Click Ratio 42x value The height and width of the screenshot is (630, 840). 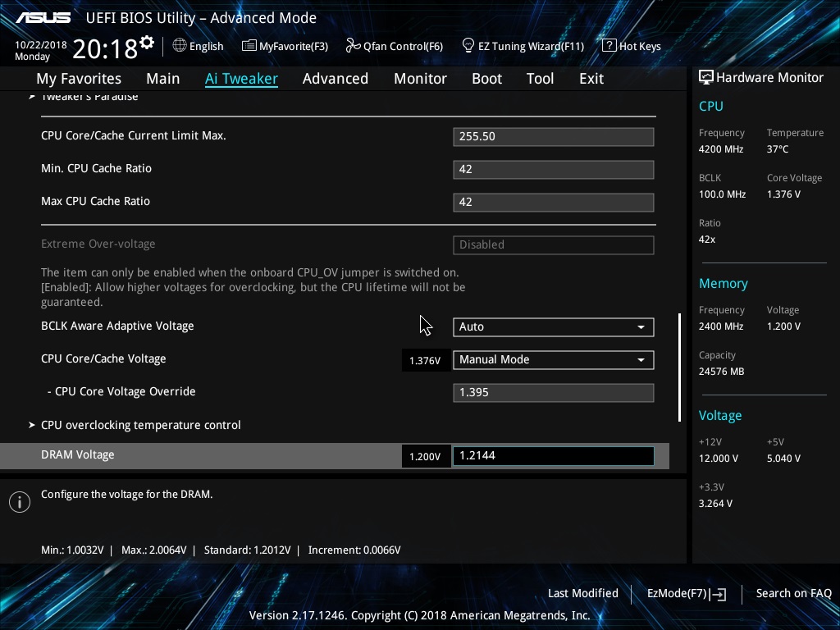706,240
